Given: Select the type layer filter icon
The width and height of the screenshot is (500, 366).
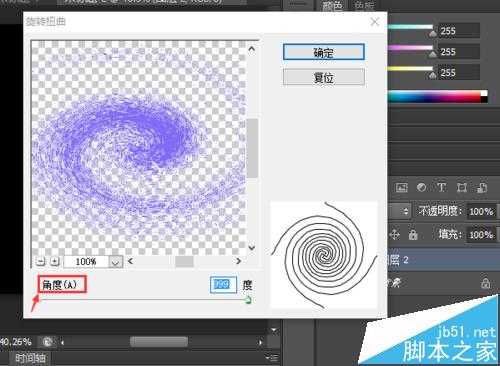Looking at the screenshot, I should point(442,188).
